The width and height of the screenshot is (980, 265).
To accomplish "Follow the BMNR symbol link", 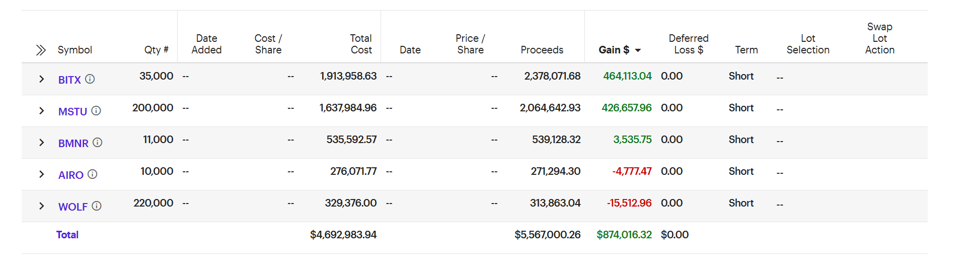I will click(73, 144).
